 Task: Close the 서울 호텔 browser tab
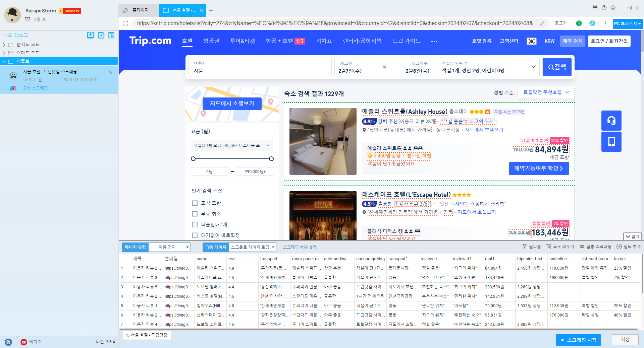(201, 10)
